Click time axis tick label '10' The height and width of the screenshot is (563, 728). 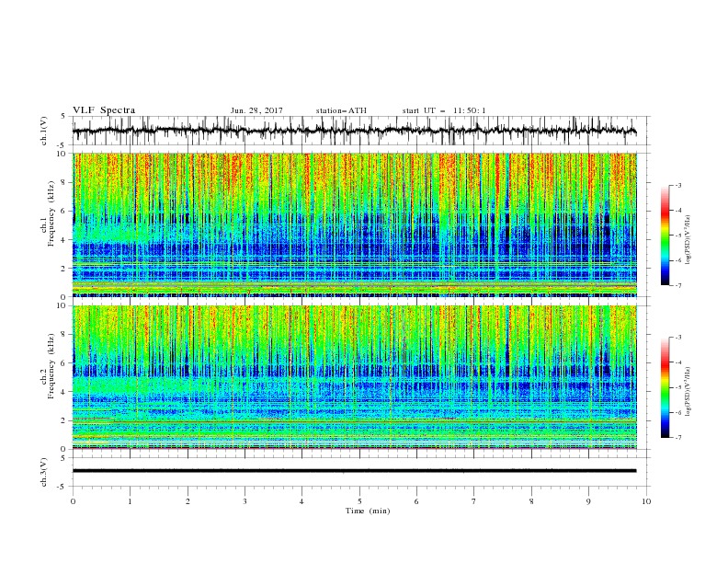[646, 501]
